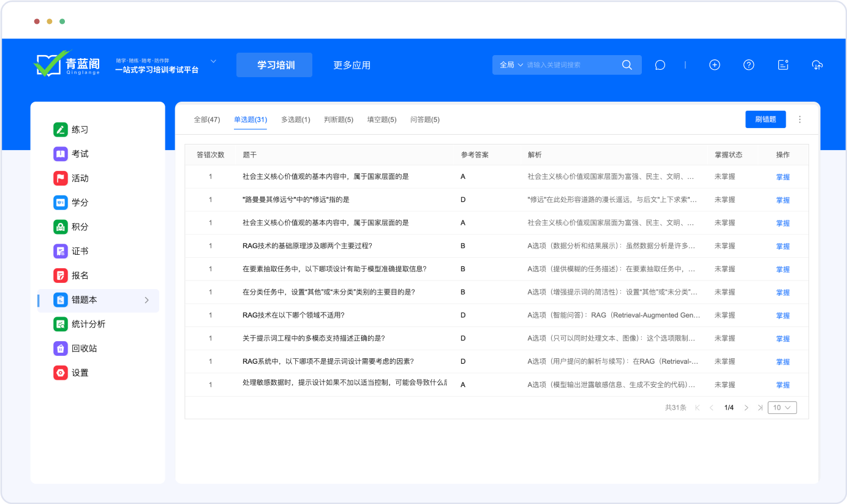
Task: Click the chat message icon in header
Action: pos(660,65)
